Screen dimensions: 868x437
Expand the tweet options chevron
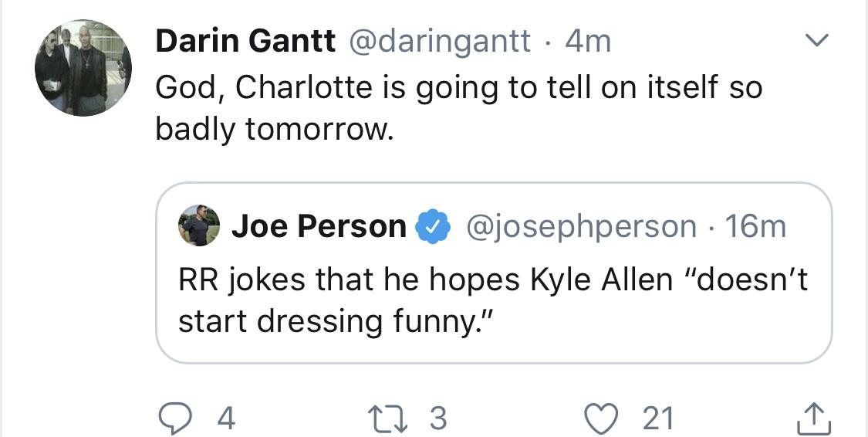(x=817, y=40)
